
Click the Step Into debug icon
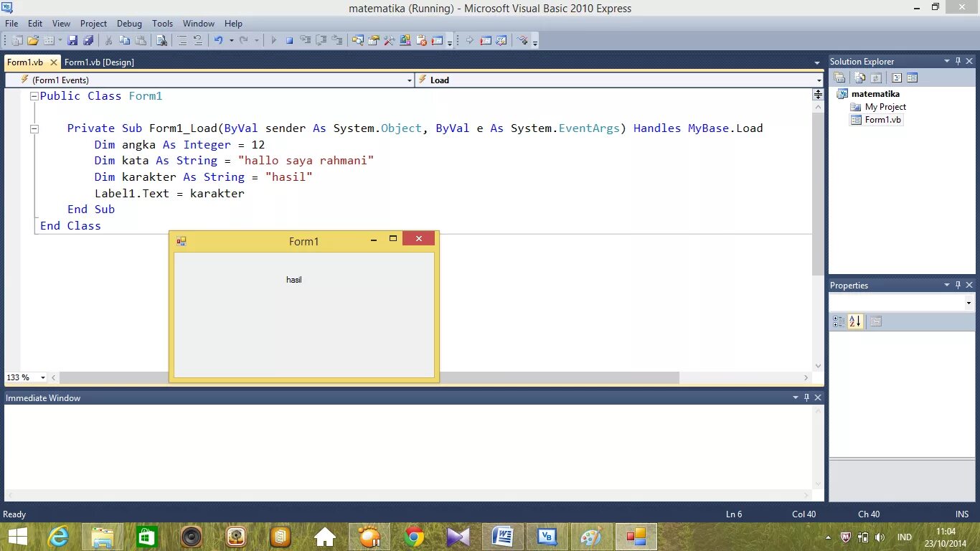click(306, 40)
